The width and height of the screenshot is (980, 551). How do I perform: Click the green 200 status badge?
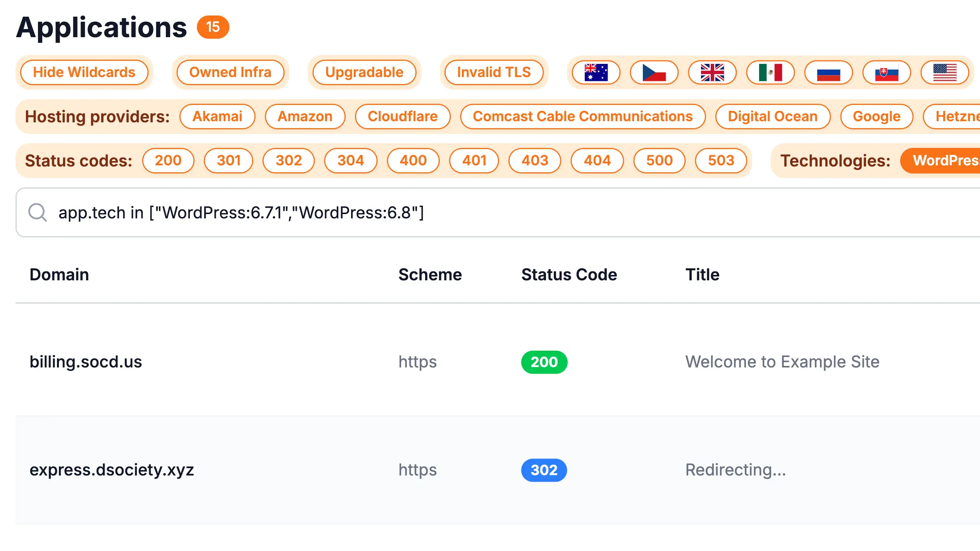(544, 362)
